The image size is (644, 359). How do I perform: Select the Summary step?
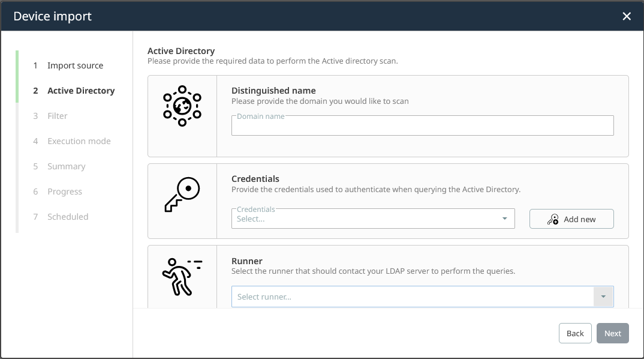pyautogui.click(x=67, y=166)
